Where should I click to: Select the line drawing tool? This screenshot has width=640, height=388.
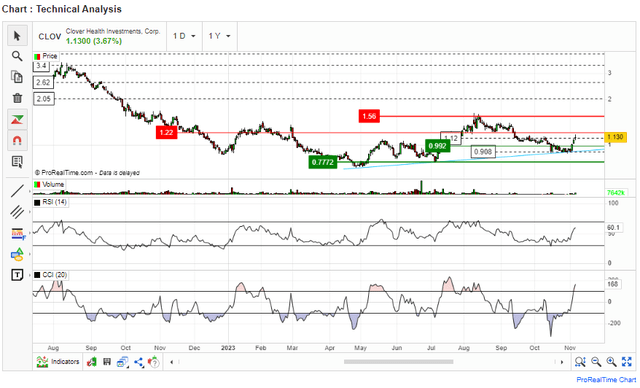click(17, 191)
